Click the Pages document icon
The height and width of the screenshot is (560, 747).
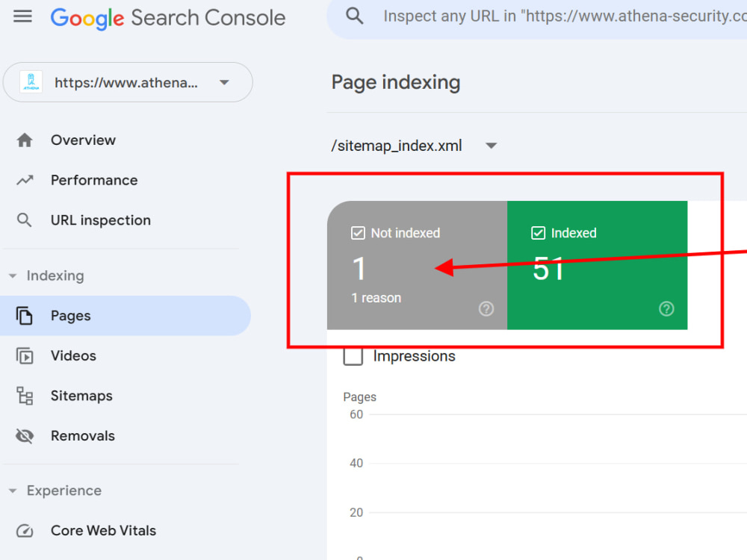point(25,316)
